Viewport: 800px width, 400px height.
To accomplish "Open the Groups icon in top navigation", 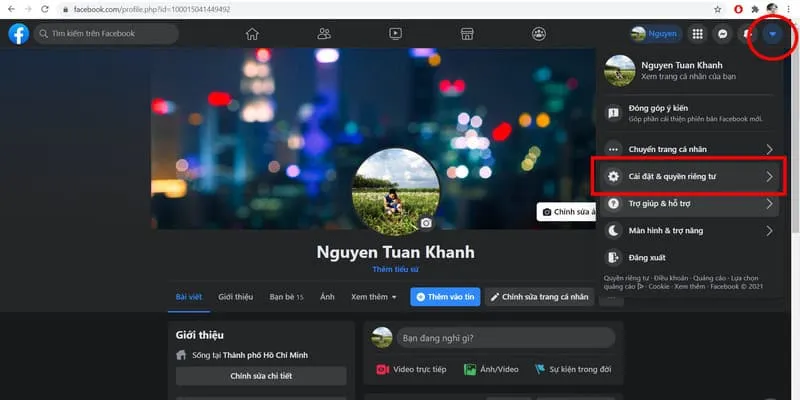I will [539, 34].
